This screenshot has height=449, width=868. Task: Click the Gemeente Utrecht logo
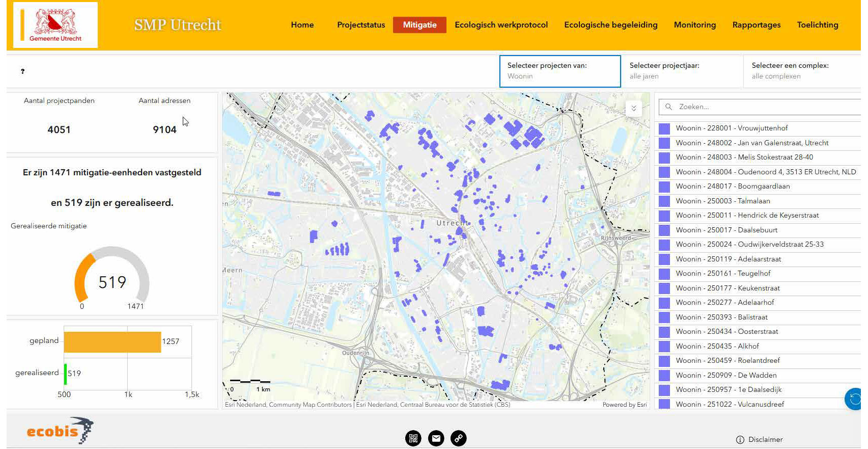coord(55,25)
